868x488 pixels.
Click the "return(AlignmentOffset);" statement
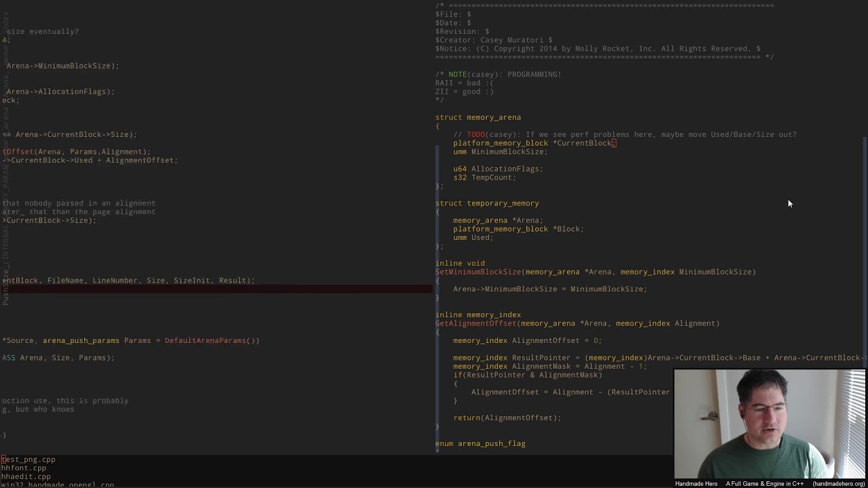point(507,418)
